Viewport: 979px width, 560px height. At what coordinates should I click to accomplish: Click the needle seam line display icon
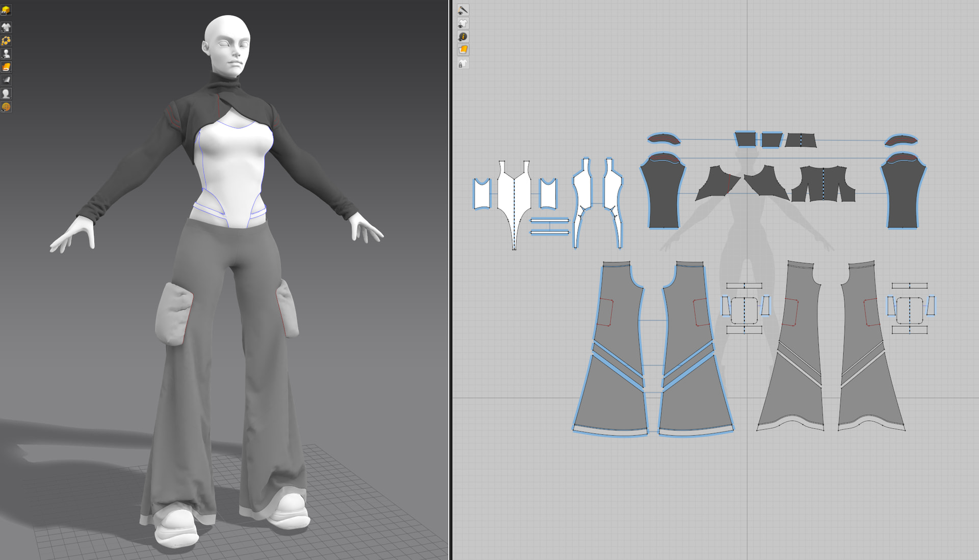pos(462,10)
